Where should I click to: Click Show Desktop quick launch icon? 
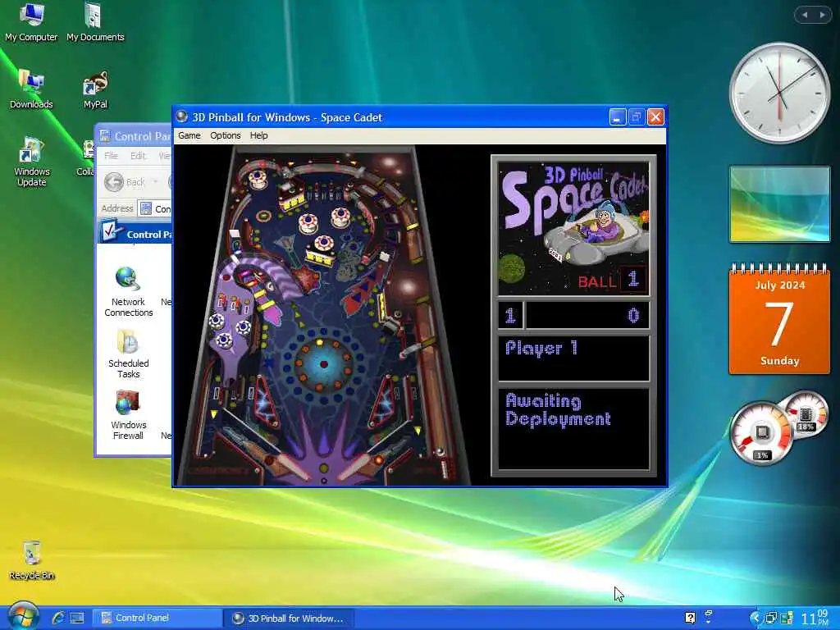pos(77,618)
